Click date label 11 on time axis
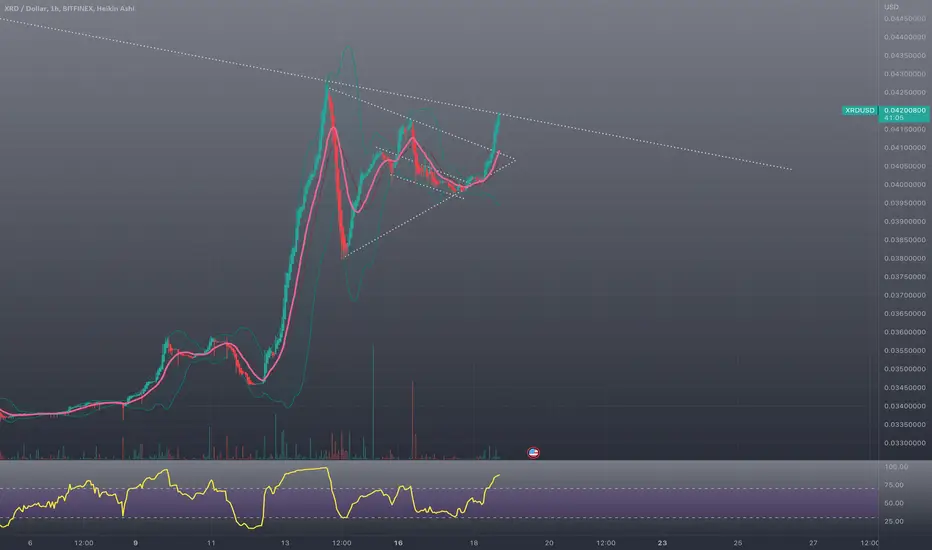This screenshot has height=550, width=932. click(x=211, y=543)
